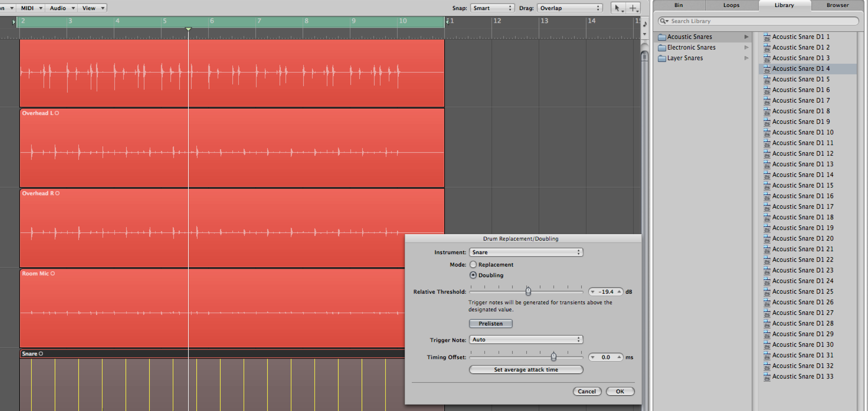The height and width of the screenshot is (411, 868).
Task: Click the small down arrow below the note icon
Action: coord(645,34)
